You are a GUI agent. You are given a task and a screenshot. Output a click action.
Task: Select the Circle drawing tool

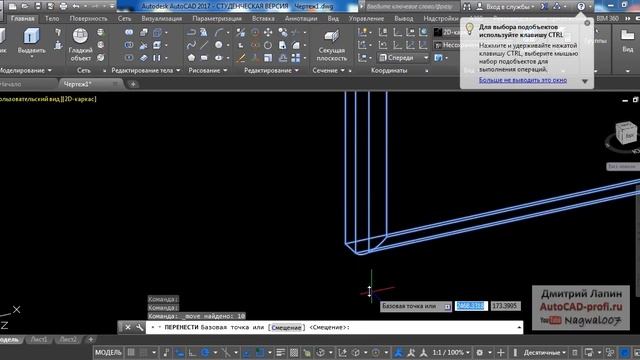pos(219,45)
